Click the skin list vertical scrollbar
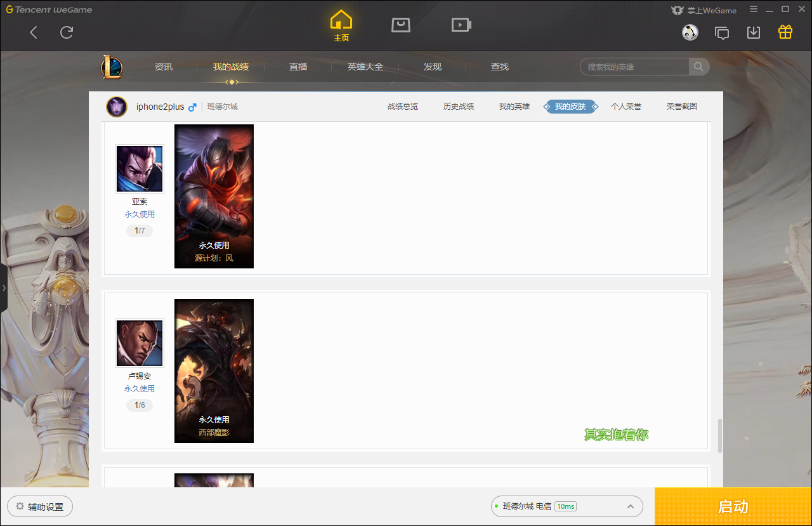 tap(720, 435)
